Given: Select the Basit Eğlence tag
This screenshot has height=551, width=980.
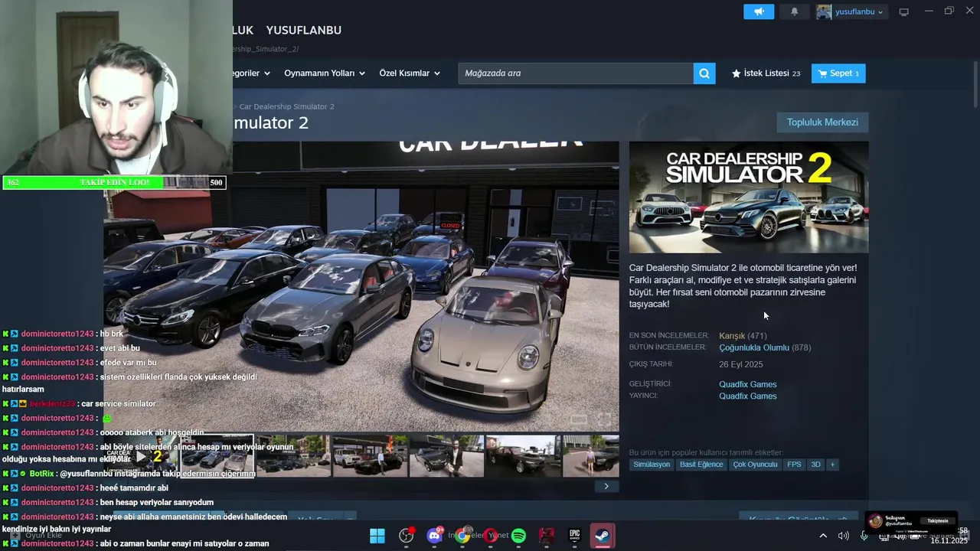Looking at the screenshot, I should pyautogui.click(x=701, y=465).
